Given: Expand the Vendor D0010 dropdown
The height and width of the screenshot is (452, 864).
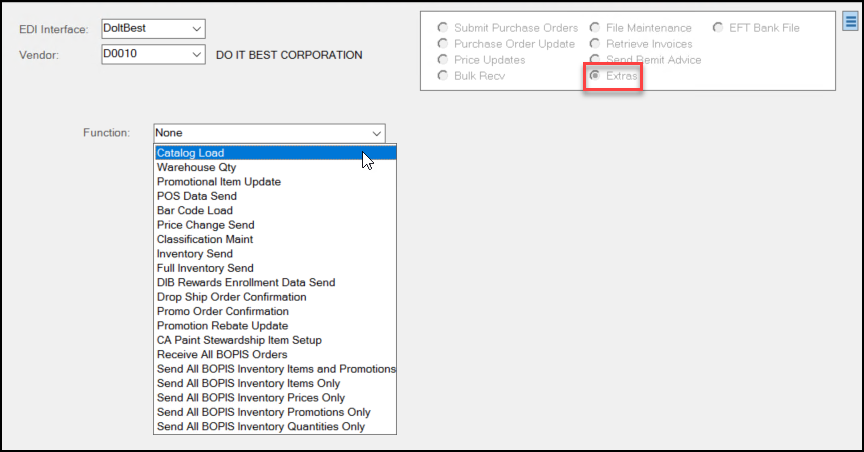Looking at the screenshot, I should tap(195, 54).
